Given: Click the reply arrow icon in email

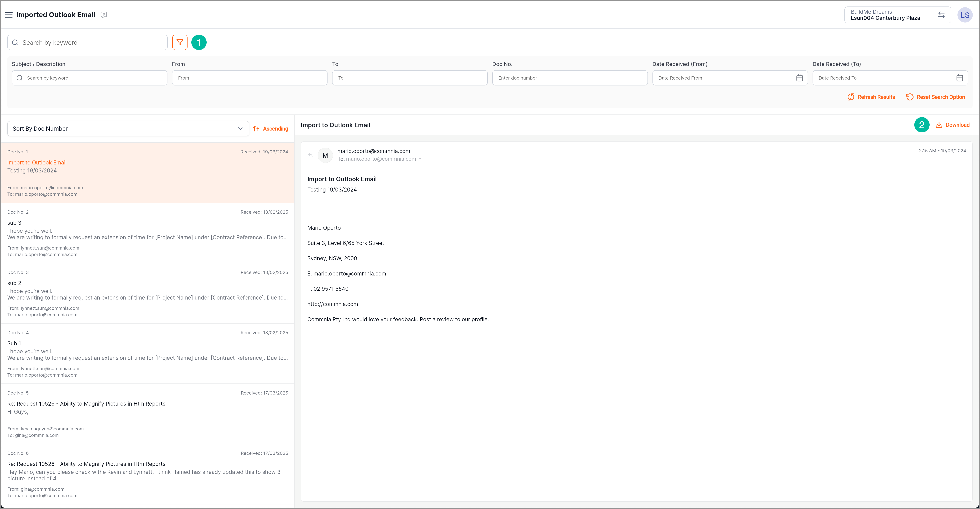Looking at the screenshot, I should click(x=310, y=155).
